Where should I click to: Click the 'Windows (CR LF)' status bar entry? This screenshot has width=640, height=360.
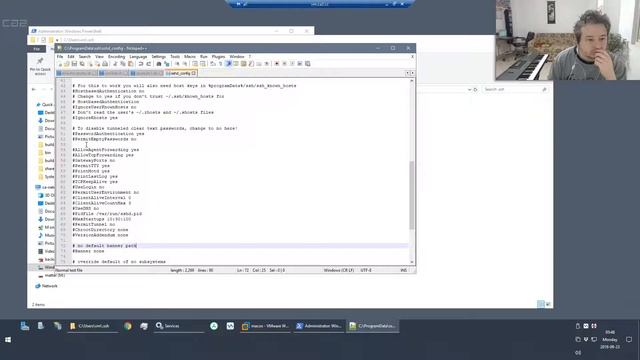pyautogui.click(x=339, y=270)
